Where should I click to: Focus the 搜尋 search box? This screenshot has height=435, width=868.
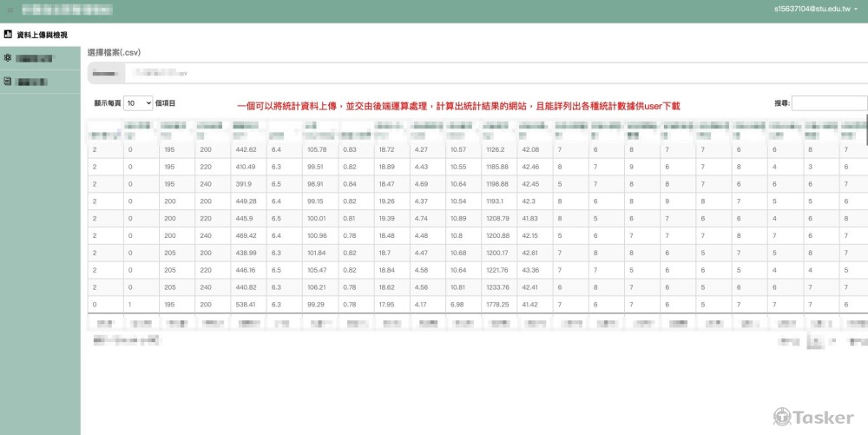829,103
